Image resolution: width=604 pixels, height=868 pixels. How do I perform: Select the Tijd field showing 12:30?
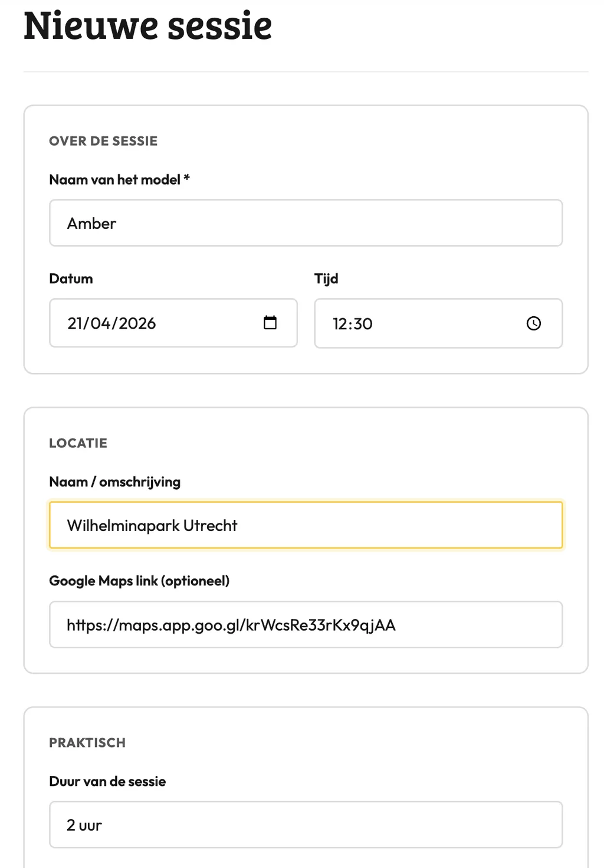438,323
